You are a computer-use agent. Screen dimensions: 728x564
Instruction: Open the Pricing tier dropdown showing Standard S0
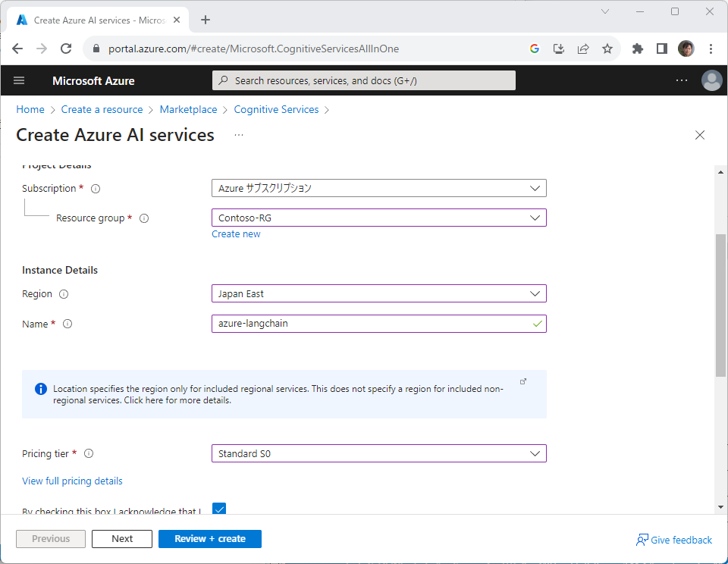pos(379,453)
